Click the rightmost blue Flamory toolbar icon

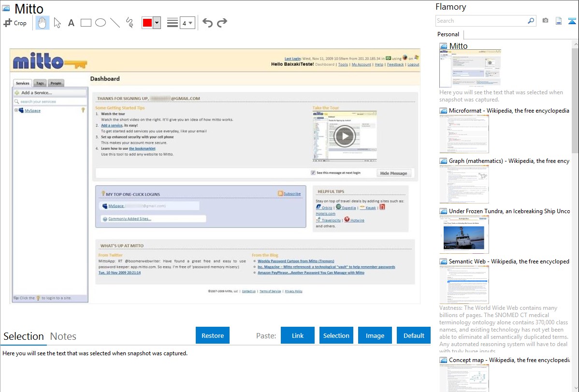tap(572, 21)
